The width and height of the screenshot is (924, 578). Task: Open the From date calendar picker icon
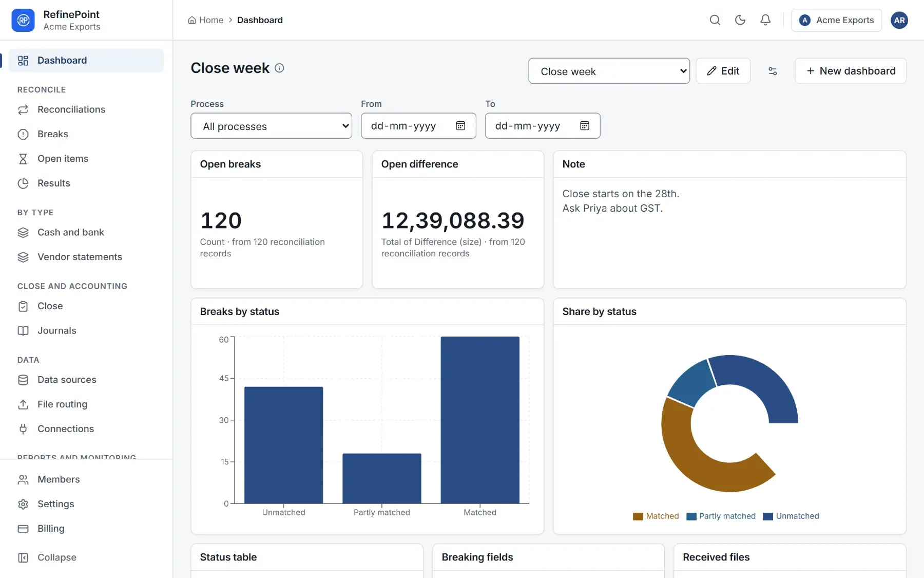(x=460, y=126)
